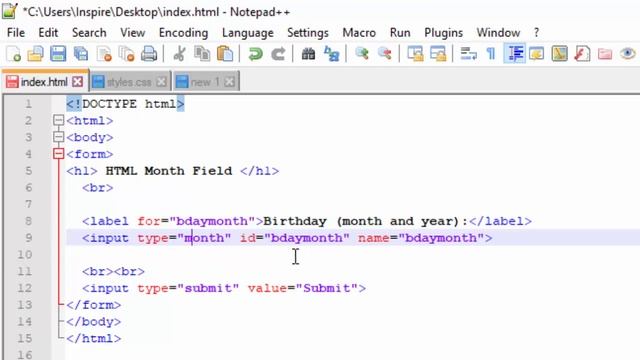Save the current file with Save icon
The image size is (640, 360).
(x=58, y=54)
